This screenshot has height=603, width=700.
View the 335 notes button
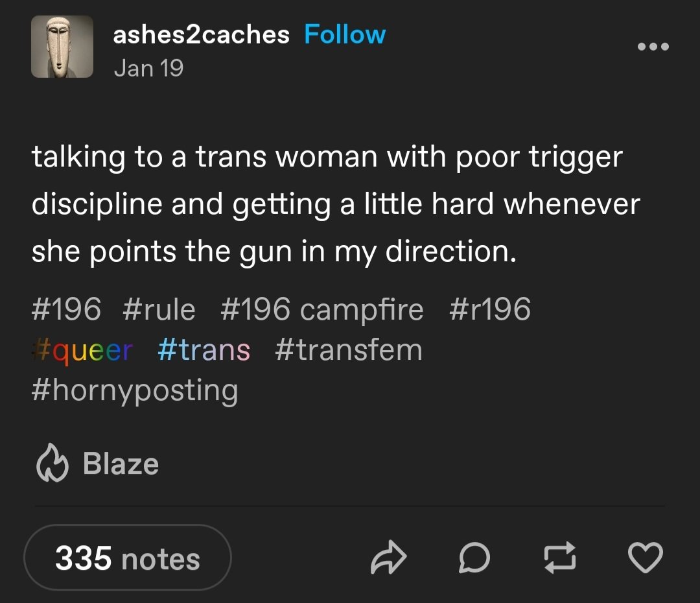point(128,558)
